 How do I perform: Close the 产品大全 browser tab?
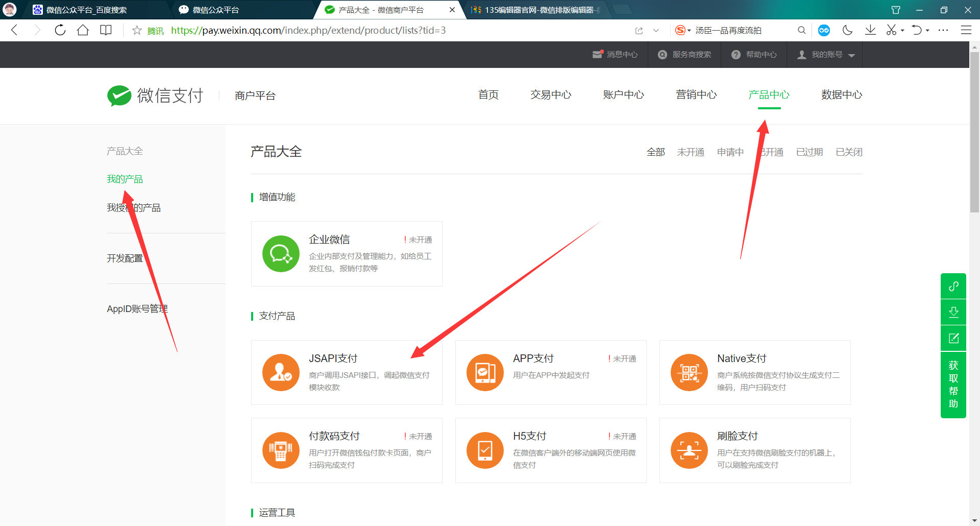pos(452,10)
